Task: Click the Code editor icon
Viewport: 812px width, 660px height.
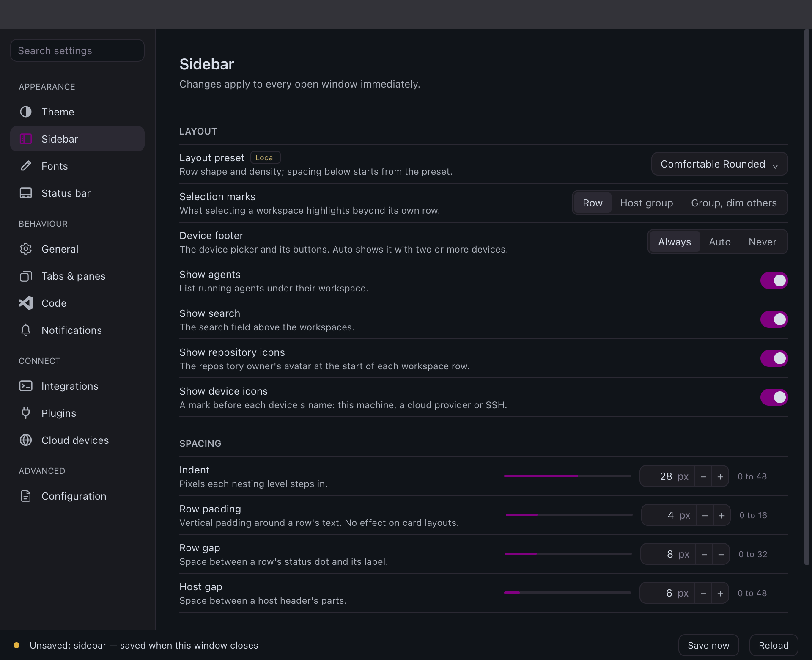Action: [26, 303]
